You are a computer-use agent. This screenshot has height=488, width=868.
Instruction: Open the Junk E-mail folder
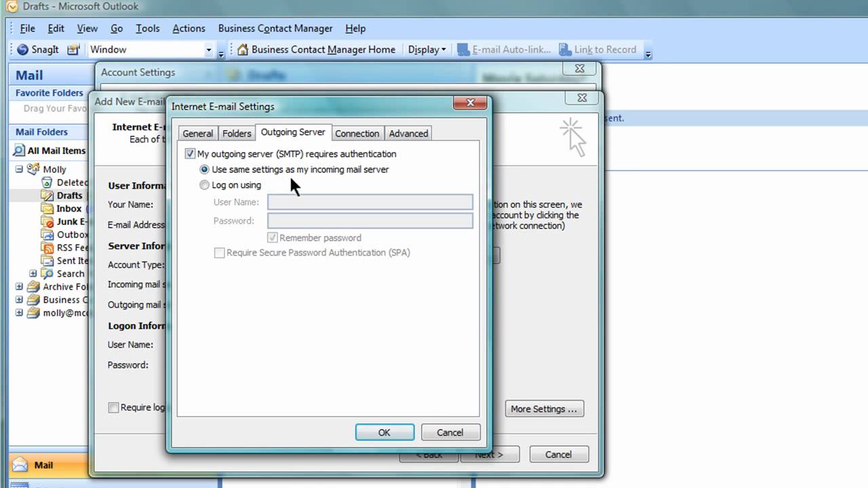(63, 222)
